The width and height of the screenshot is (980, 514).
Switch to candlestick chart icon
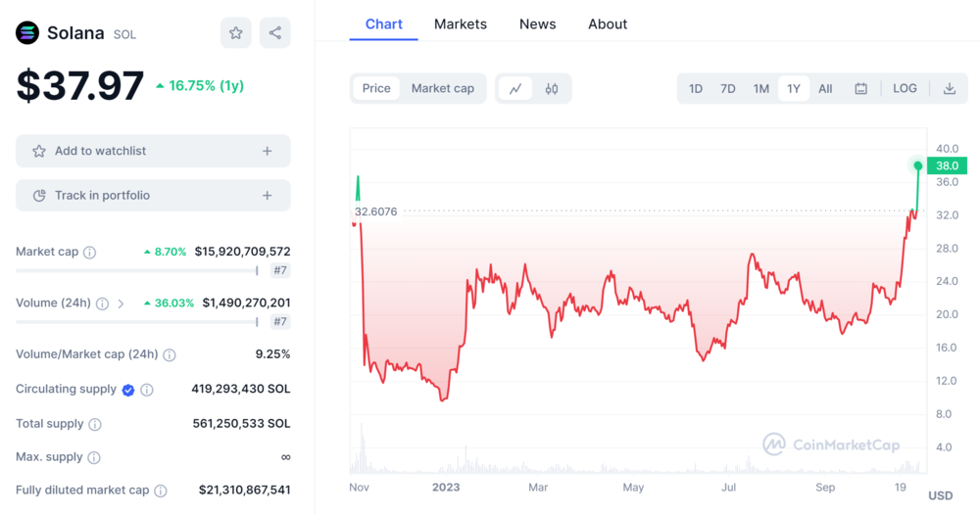[552, 88]
